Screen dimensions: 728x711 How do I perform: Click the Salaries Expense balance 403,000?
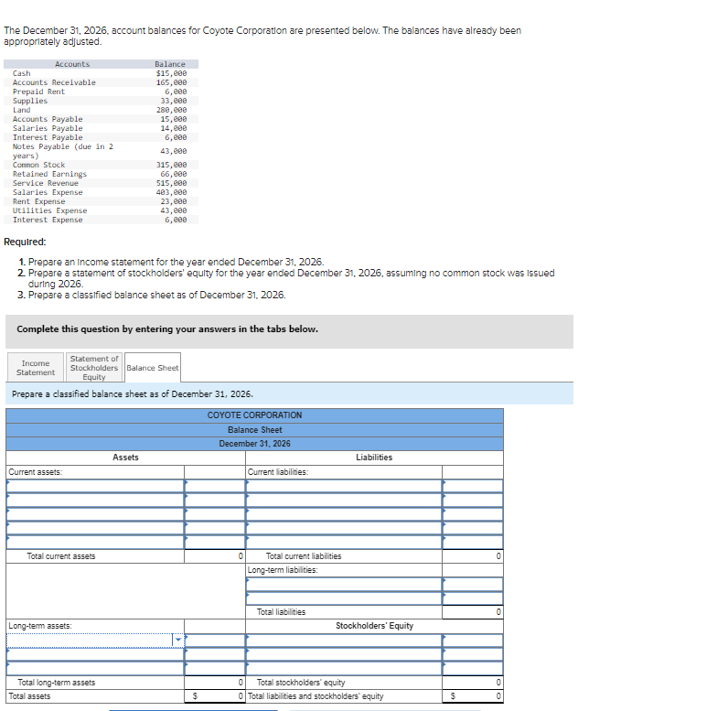[171, 192]
